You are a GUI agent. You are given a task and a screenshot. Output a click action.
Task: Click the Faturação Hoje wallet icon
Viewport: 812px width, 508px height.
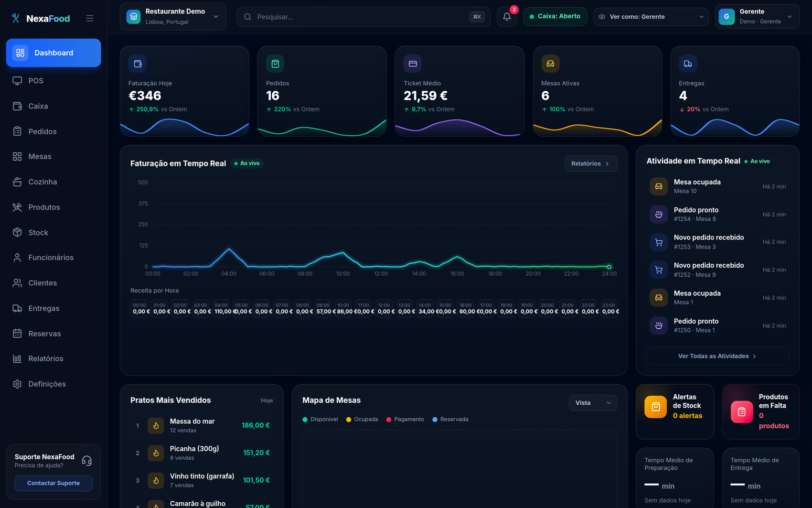point(138,64)
